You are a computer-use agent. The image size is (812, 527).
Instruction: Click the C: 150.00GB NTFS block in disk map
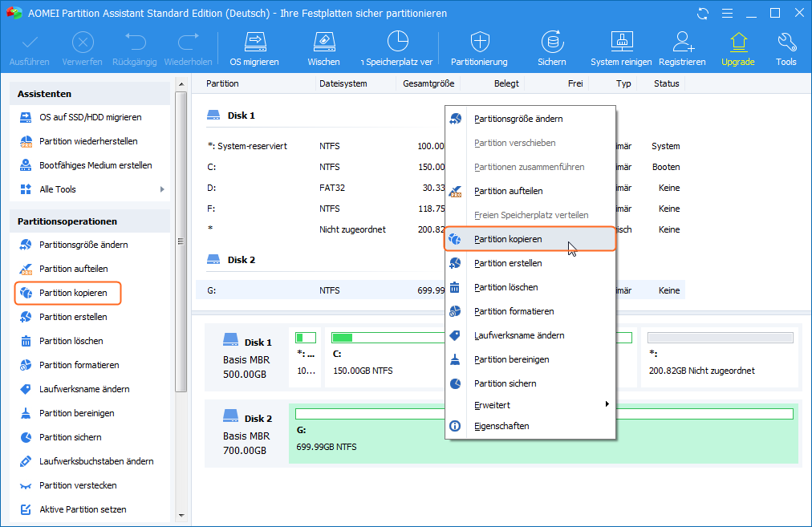pos(385,357)
